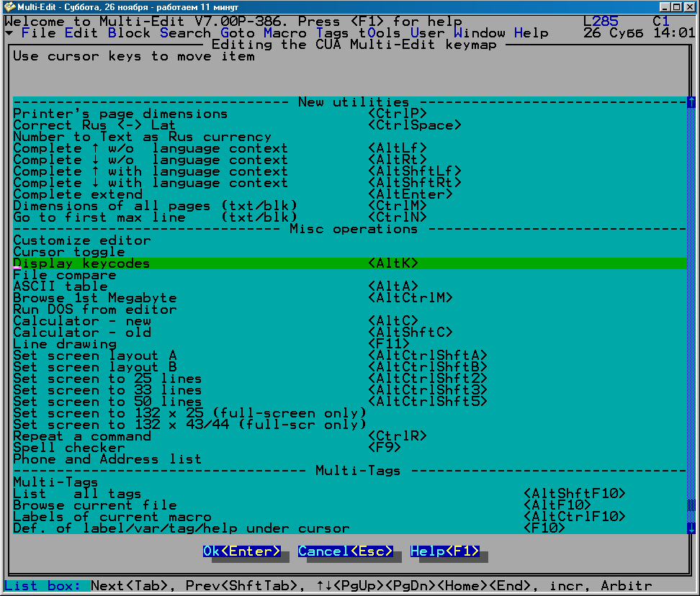Select "Spell checker" item
700x596 pixels.
349,448
